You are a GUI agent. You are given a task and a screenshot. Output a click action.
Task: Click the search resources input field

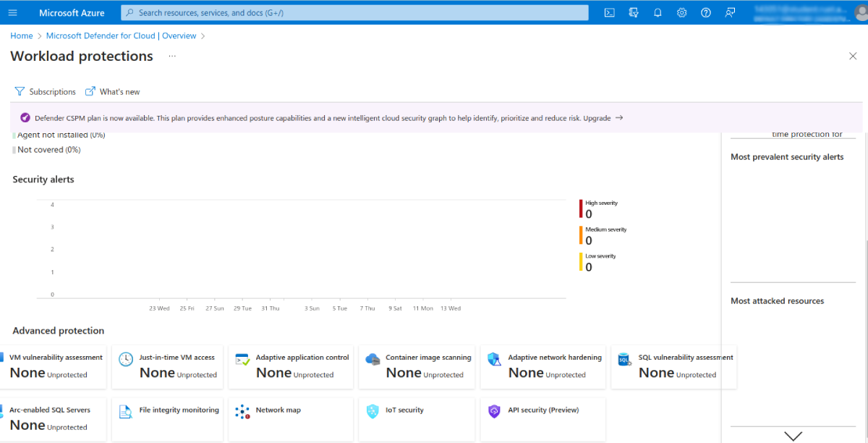pyautogui.click(x=354, y=12)
